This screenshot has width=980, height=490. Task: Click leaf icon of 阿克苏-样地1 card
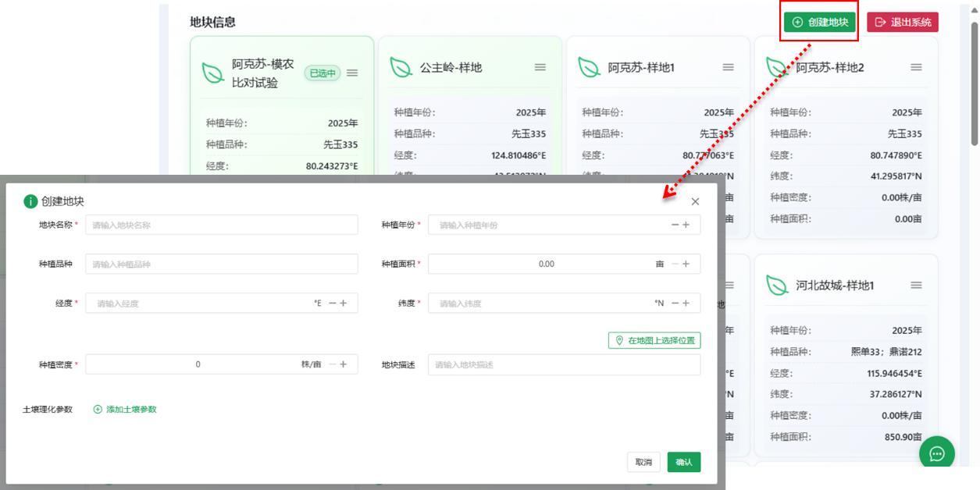[590, 67]
